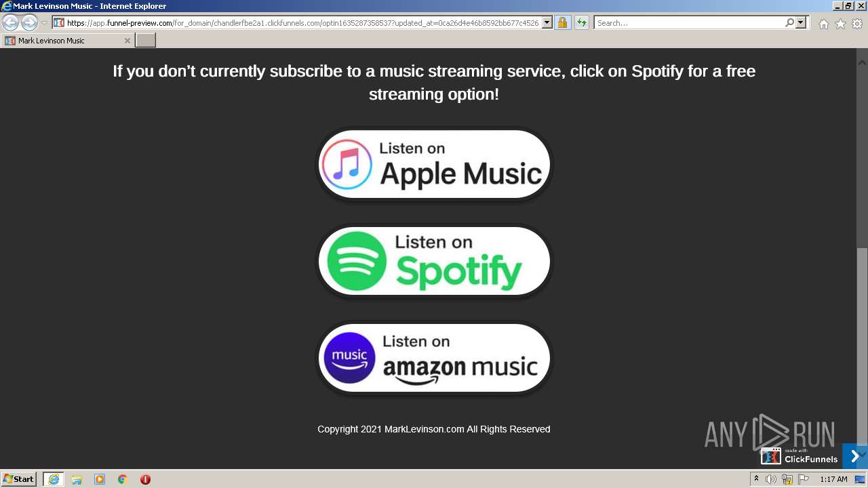Screen dimensions: 868x488
Task: Open the volume speaker tray icon
Action: (x=771, y=479)
